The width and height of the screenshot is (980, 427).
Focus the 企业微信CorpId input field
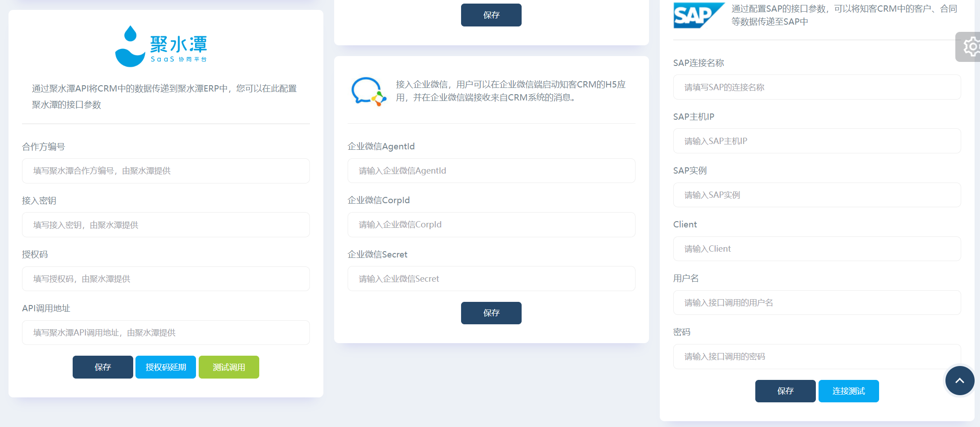491,225
